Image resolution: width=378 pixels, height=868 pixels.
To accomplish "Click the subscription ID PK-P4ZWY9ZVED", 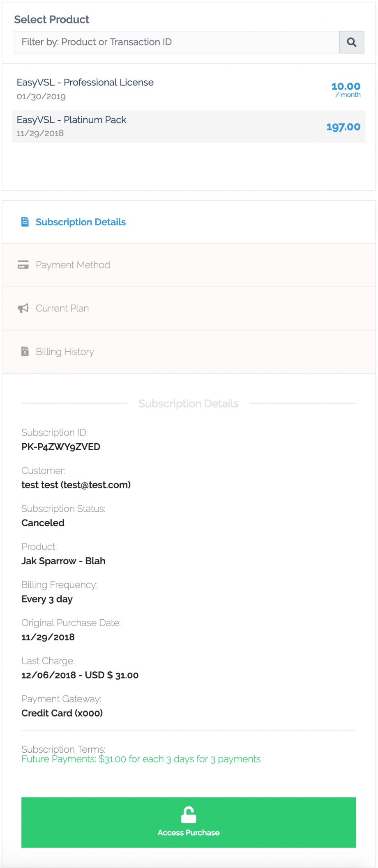I will [x=61, y=447].
